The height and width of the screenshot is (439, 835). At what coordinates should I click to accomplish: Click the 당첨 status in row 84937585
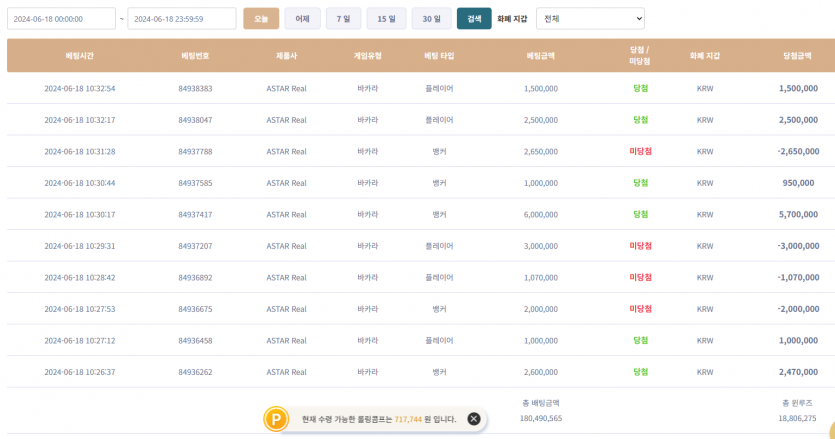640,183
